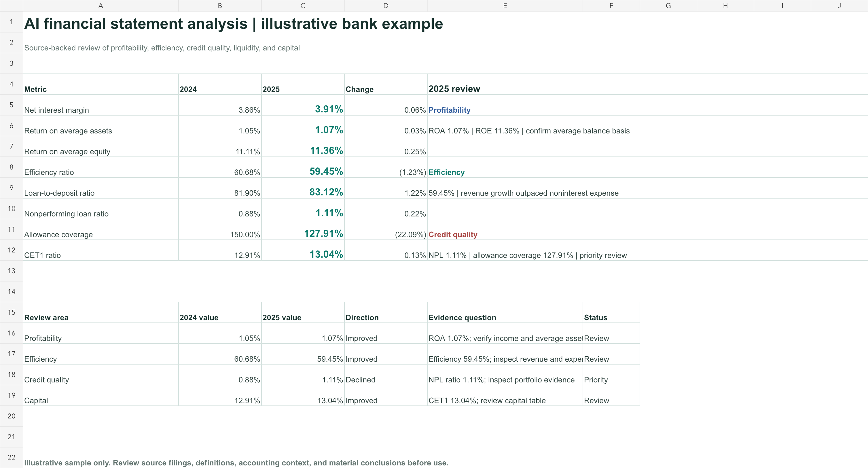Screen dimensions: 868x468
Task: Click the 'Review area' header cell
Action: [101, 313]
